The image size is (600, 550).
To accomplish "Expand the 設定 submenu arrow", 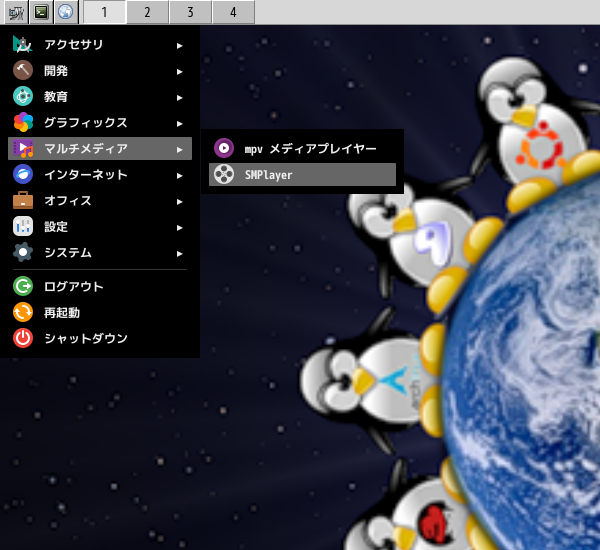I will 179,228.
